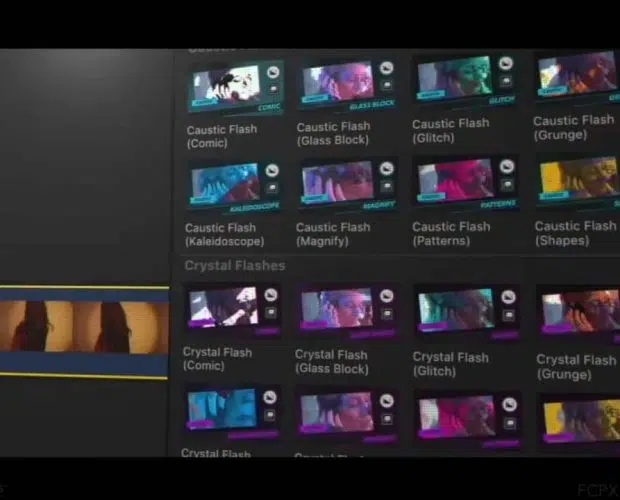
Task: Select the Caustic Flash (Glass Block) thumbnail
Action: click(348, 85)
